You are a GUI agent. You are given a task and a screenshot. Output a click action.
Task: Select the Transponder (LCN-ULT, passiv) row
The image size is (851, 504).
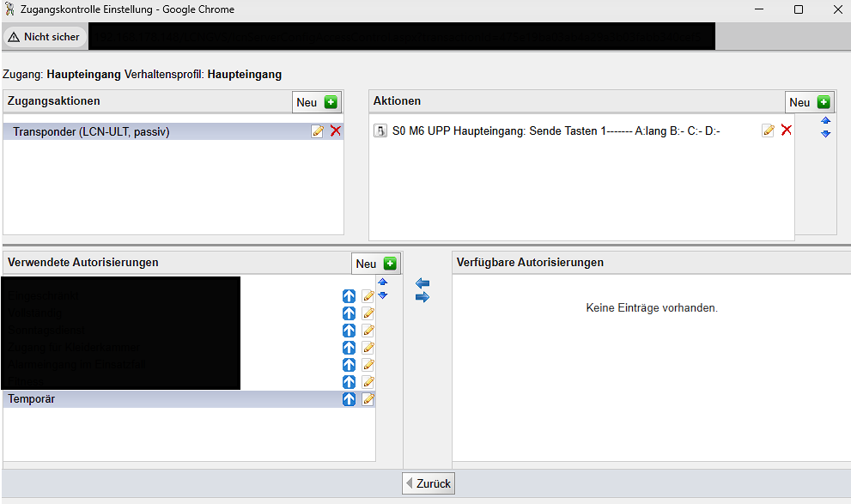pyautogui.click(x=155, y=131)
